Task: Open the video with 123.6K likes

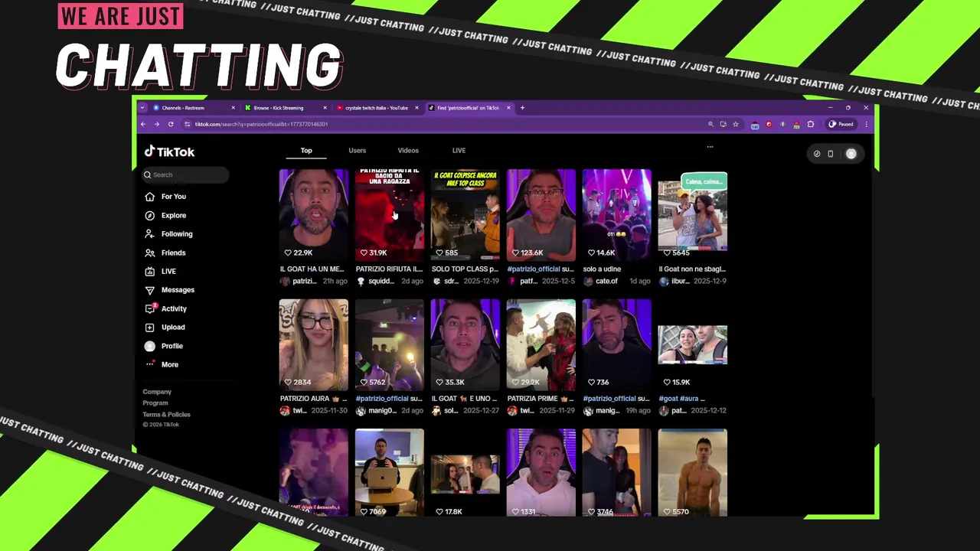Action: [541, 215]
